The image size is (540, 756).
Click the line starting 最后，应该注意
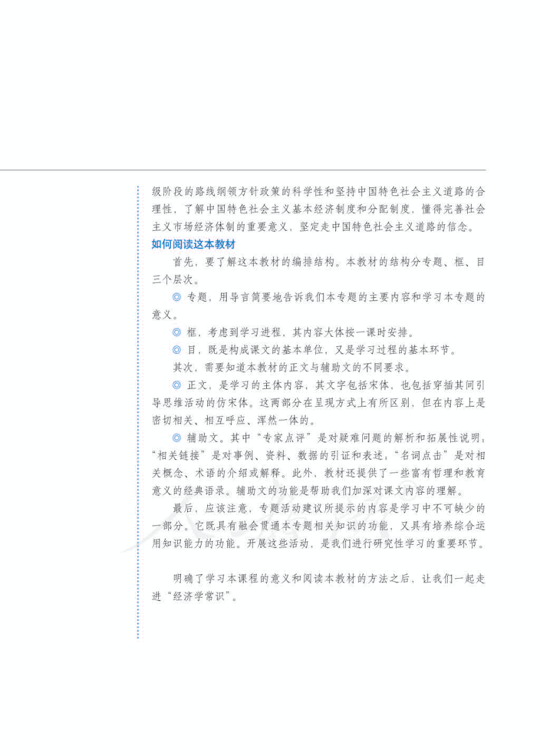pyautogui.click(x=329, y=509)
